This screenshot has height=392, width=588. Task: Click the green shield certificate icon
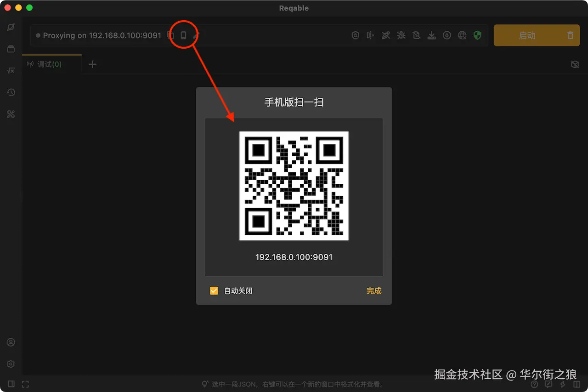(477, 35)
